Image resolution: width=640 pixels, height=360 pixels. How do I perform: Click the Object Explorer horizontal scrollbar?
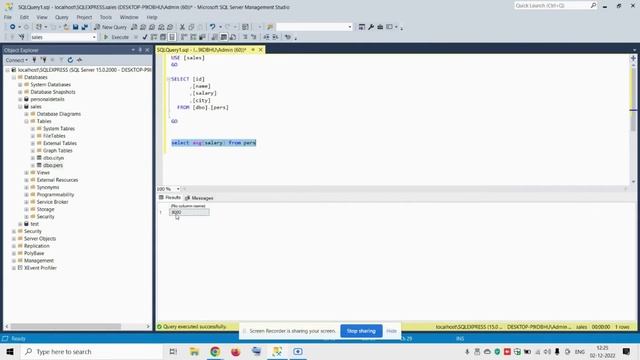tap(66, 327)
